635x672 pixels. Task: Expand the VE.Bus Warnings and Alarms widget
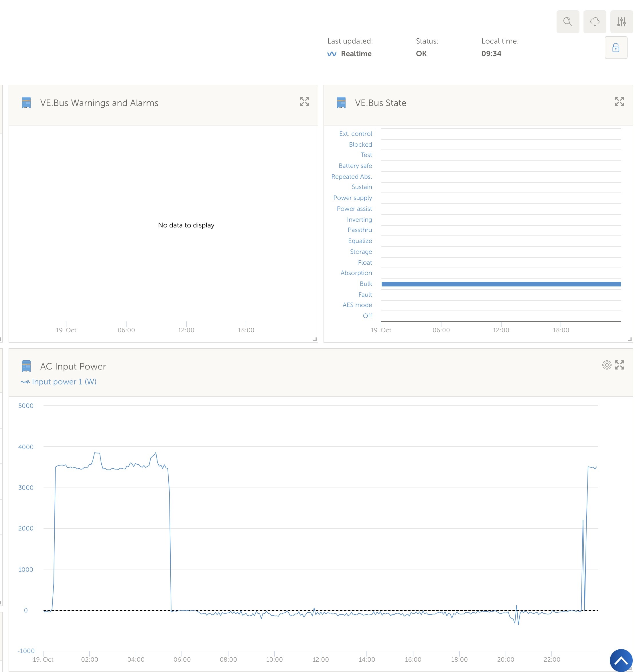point(304,101)
